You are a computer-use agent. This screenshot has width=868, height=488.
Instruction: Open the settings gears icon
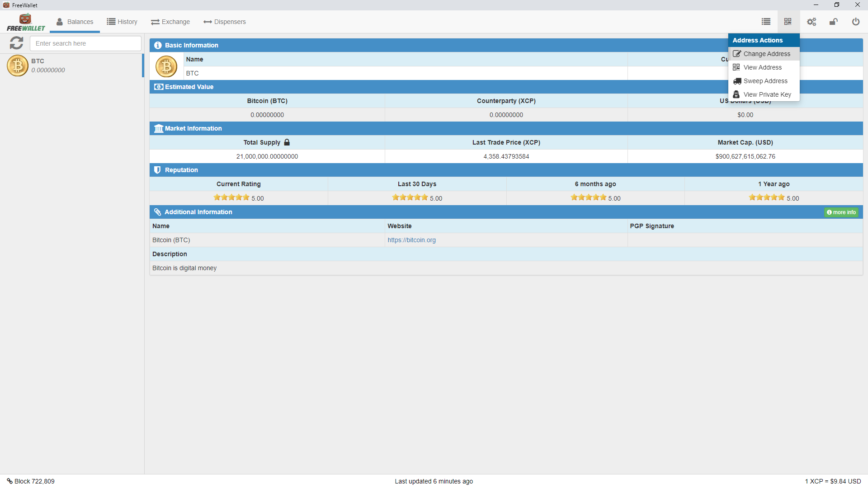811,22
